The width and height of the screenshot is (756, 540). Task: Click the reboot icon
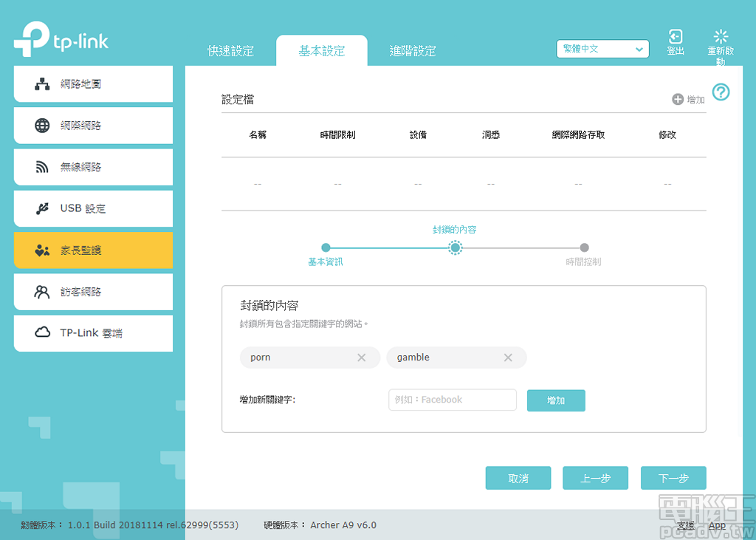[x=721, y=37]
